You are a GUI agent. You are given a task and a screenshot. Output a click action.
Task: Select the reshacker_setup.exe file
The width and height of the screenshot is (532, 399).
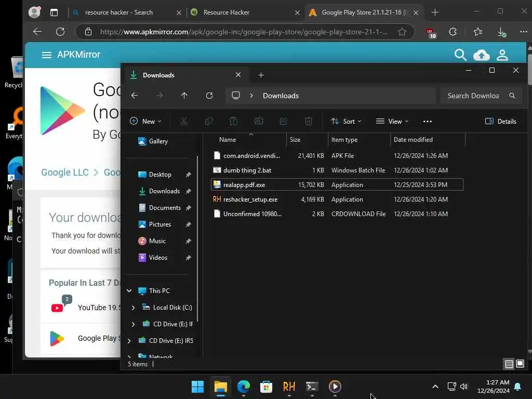coord(337,199)
